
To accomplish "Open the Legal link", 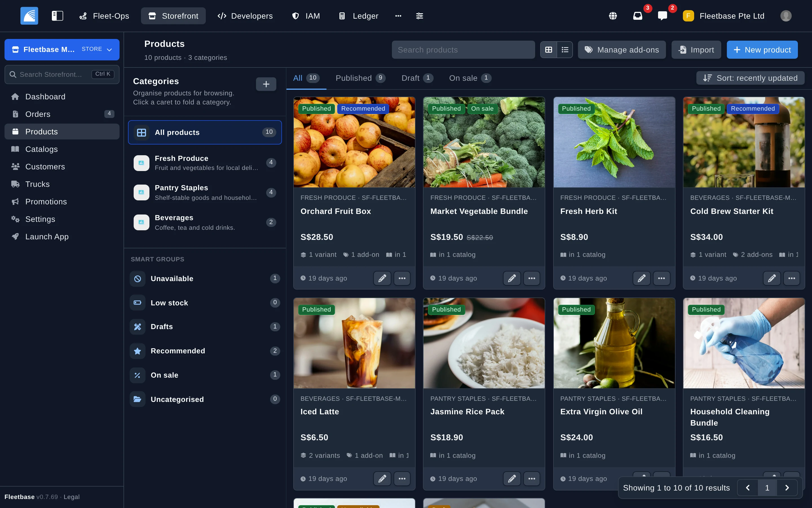I will coord(71,497).
